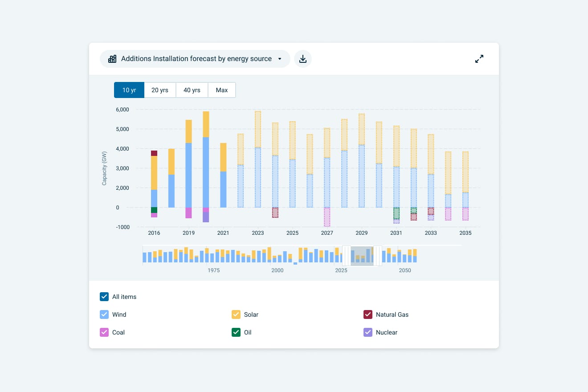Select the Max range tab
The height and width of the screenshot is (392, 588).
(222, 90)
